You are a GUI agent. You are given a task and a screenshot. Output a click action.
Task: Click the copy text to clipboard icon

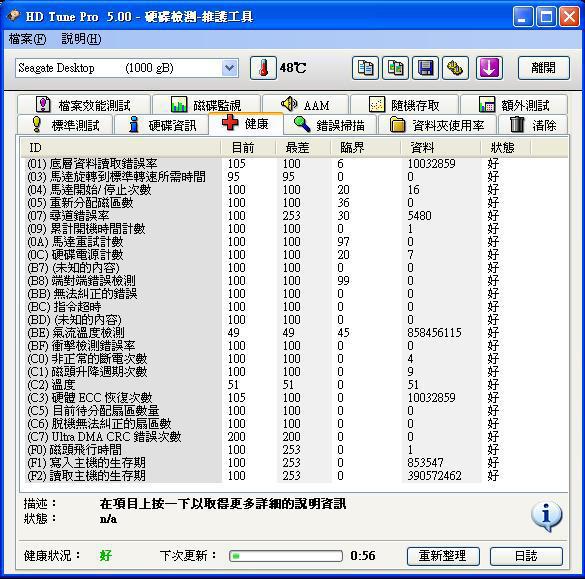365,68
